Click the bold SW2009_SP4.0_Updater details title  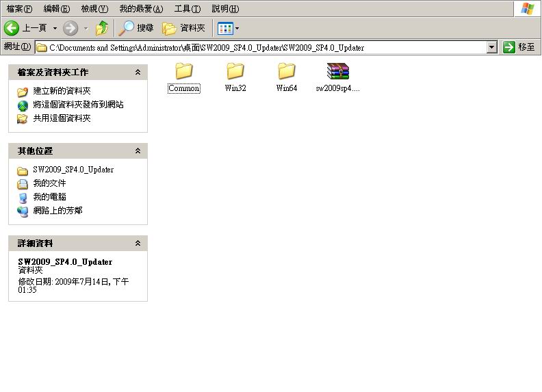coord(65,262)
